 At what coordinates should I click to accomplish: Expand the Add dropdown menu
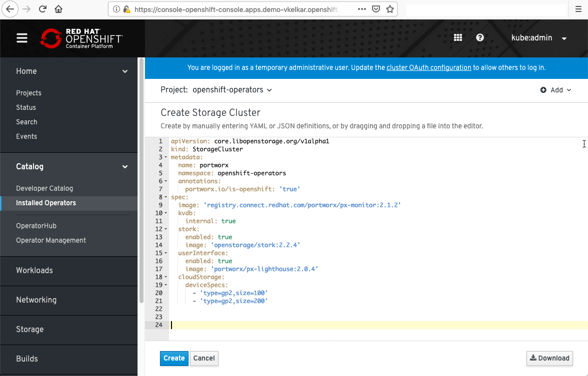point(555,90)
